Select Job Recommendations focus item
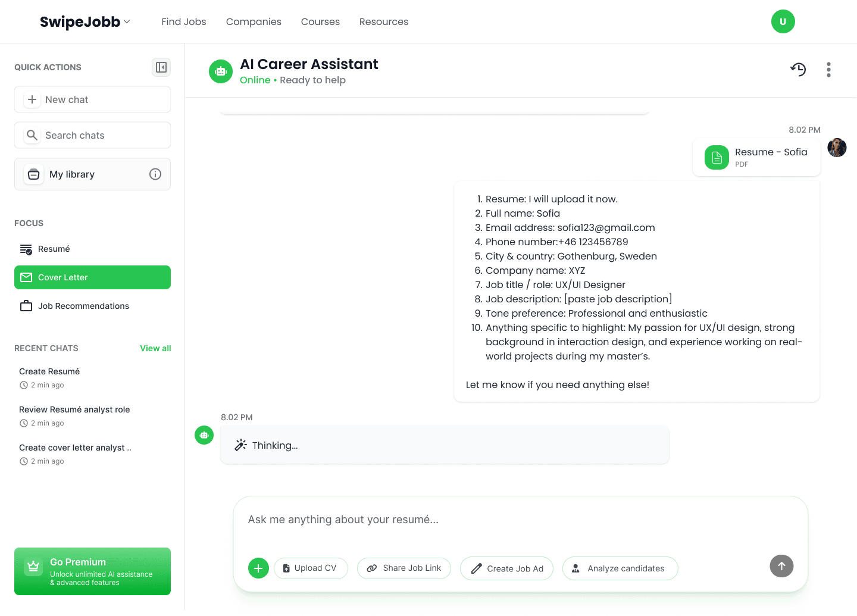 click(92, 306)
